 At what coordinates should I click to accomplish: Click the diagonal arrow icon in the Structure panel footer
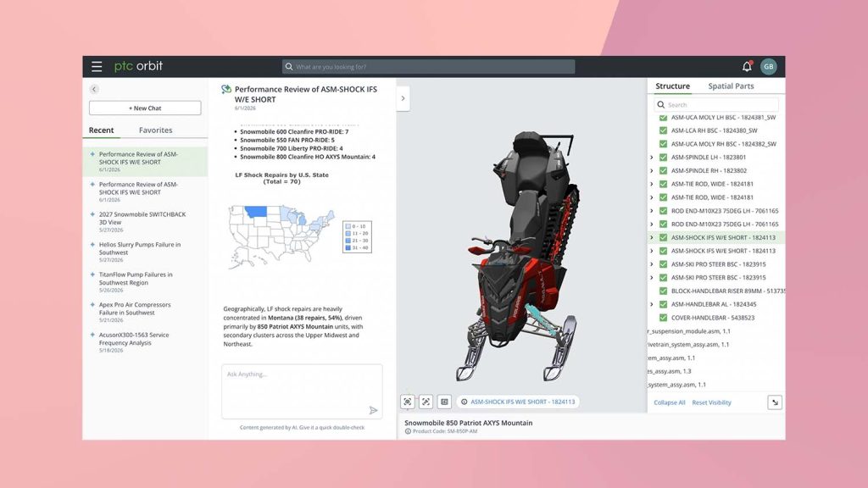775,402
